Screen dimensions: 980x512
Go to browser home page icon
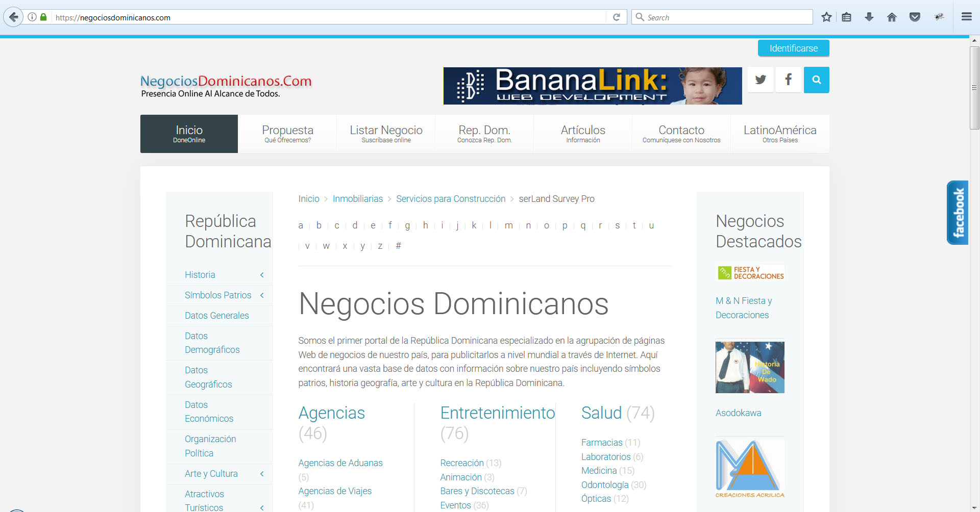tap(892, 17)
